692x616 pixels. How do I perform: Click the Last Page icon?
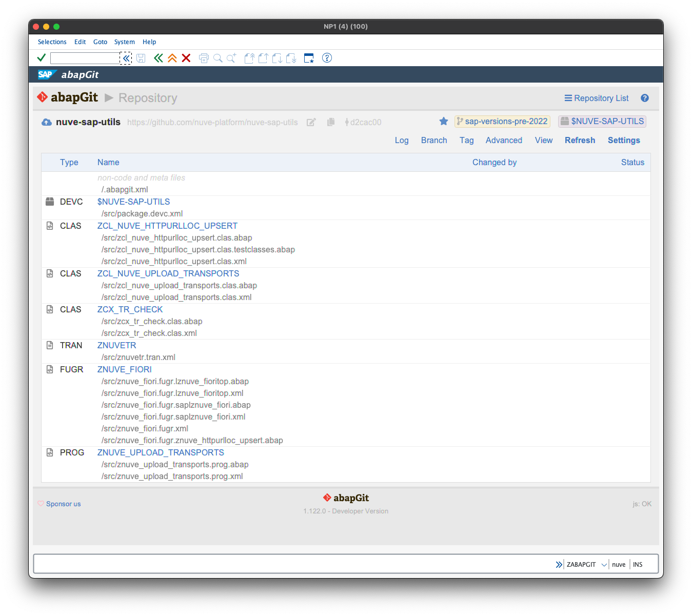[291, 58]
